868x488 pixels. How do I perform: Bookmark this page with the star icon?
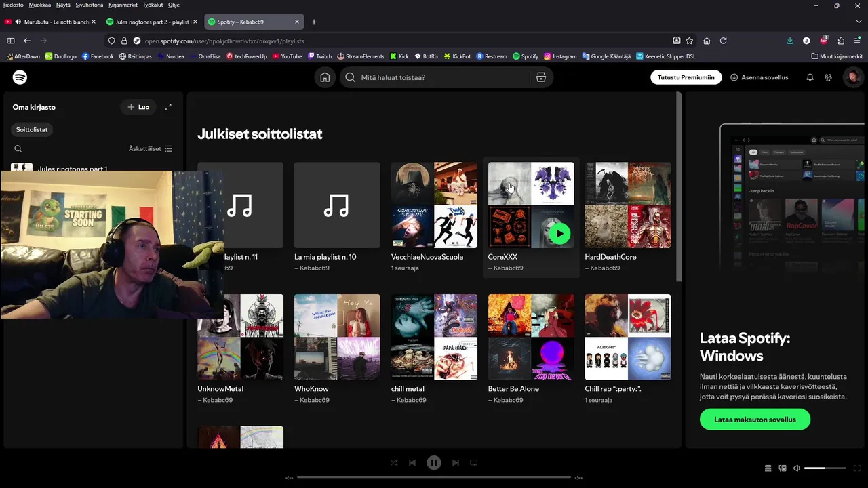click(x=690, y=41)
